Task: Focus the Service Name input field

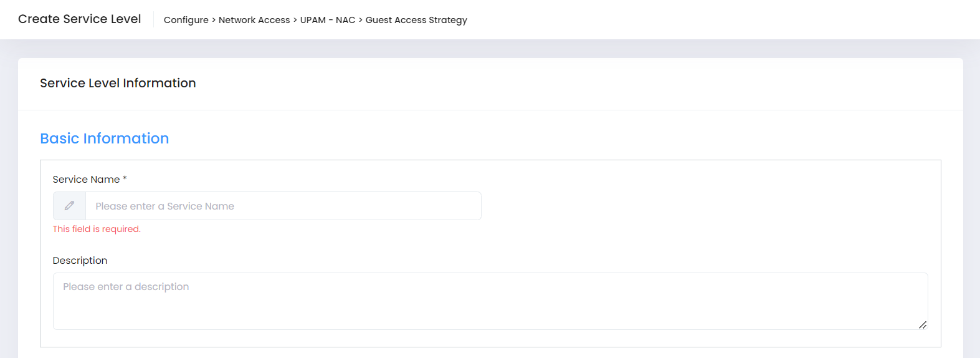Action: tap(283, 206)
